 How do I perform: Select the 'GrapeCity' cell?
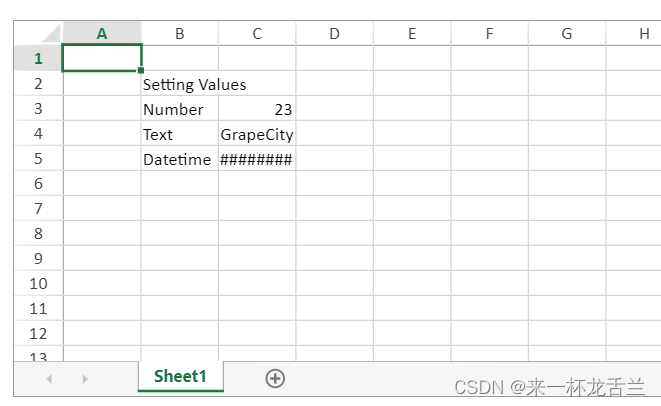tap(257, 134)
